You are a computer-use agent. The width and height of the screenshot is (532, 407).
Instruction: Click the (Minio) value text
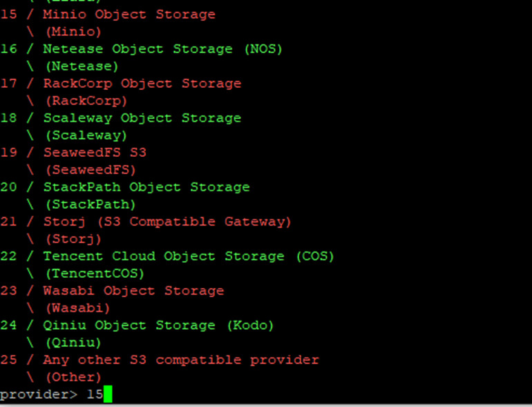pyautogui.click(x=73, y=32)
